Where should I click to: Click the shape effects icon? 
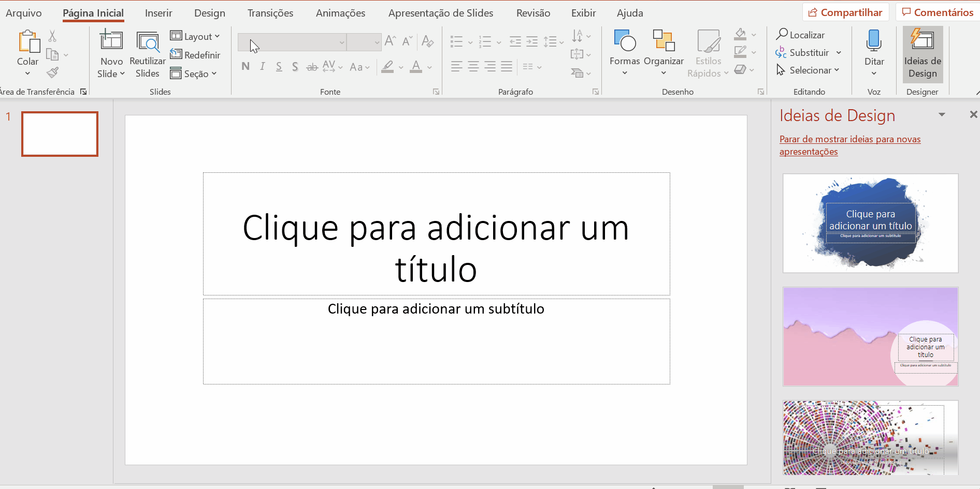pos(741,69)
